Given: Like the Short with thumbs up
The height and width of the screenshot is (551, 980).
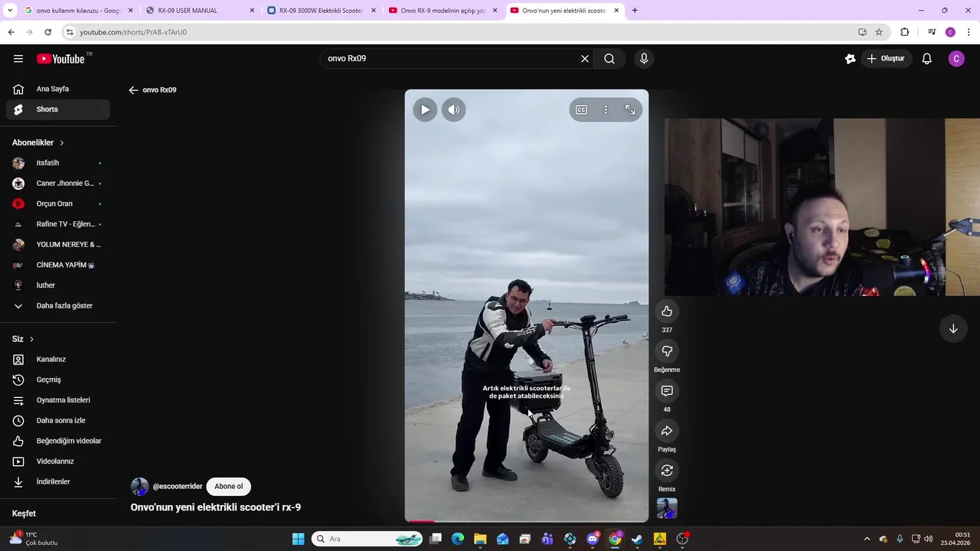Looking at the screenshot, I should (x=667, y=311).
